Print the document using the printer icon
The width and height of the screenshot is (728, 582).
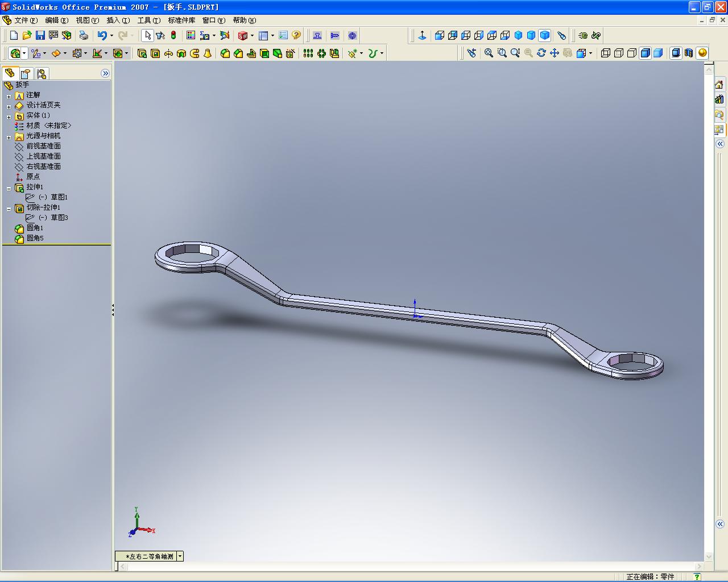84,35
